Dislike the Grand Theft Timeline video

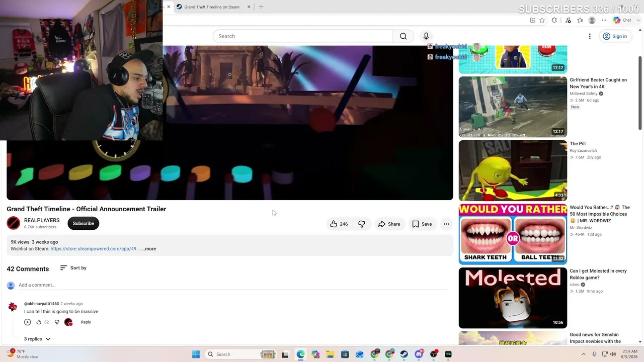click(x=362, y=224)
